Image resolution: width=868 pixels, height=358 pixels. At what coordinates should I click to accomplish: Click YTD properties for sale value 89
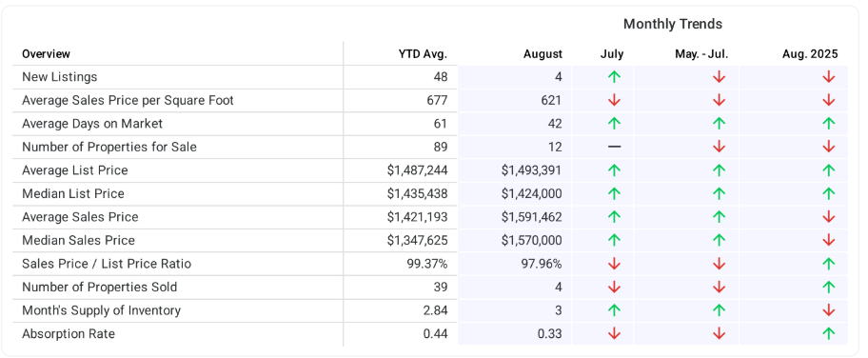click(x=441, y=147)
